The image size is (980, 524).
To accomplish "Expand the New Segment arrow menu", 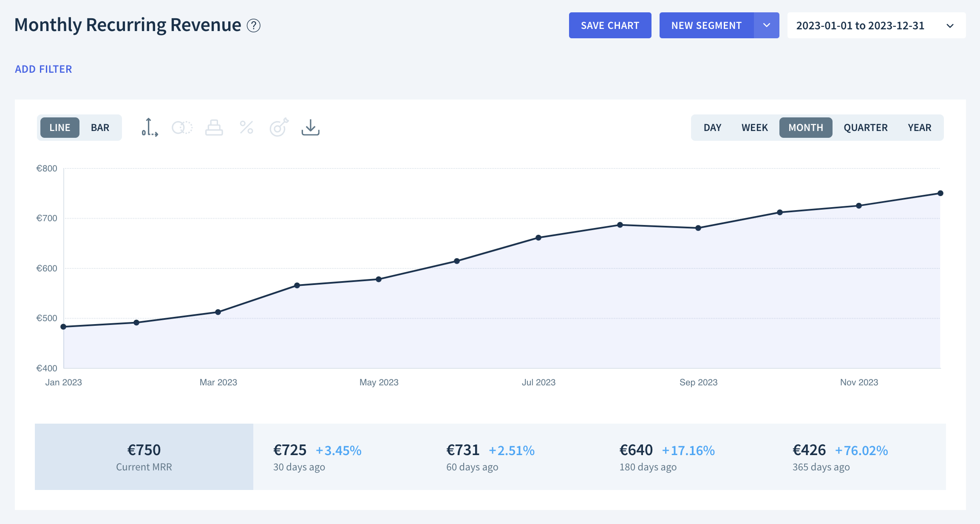I will 767,26.
